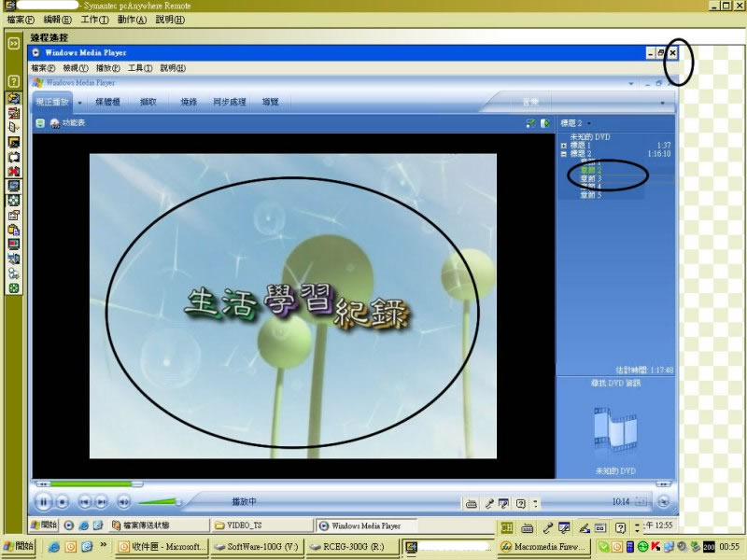Open the 現正播放 tab dropdown arrow
This screenshot has width=747, height=560.
[x=79, y=103]
